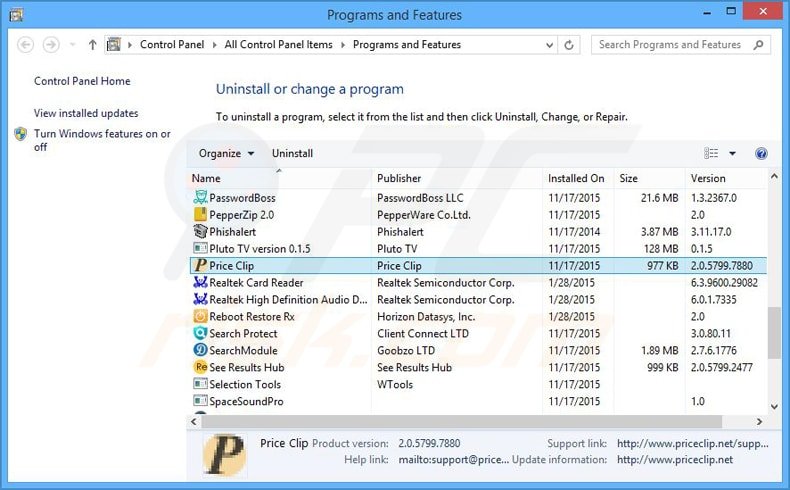Viewport: 790px width, 490px height.
Task: Click the Uninstall toolbar button
Action: pos(292,154)
